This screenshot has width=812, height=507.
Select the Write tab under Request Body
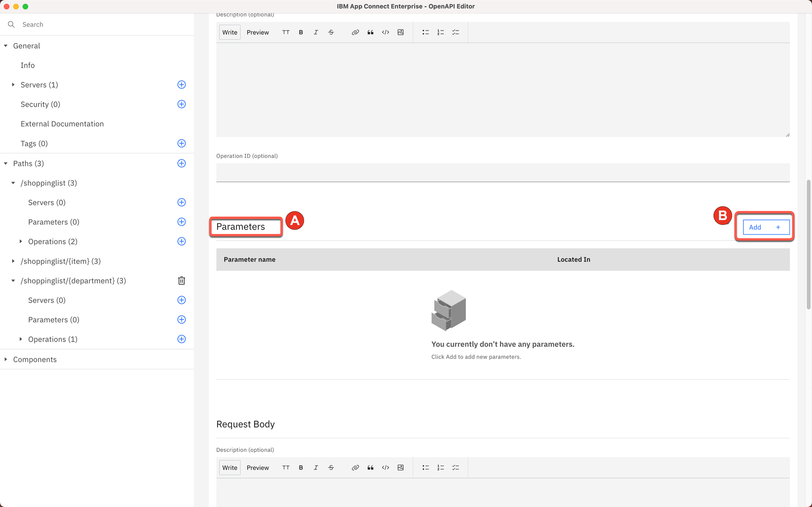(229, 467)
